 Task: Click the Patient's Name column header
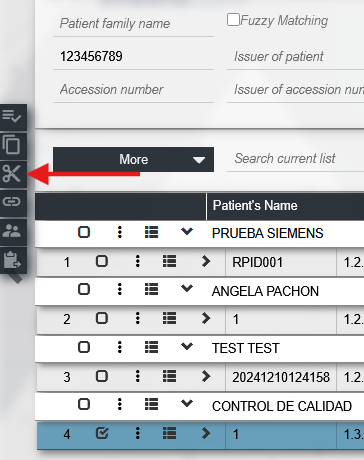coord(255,205)
